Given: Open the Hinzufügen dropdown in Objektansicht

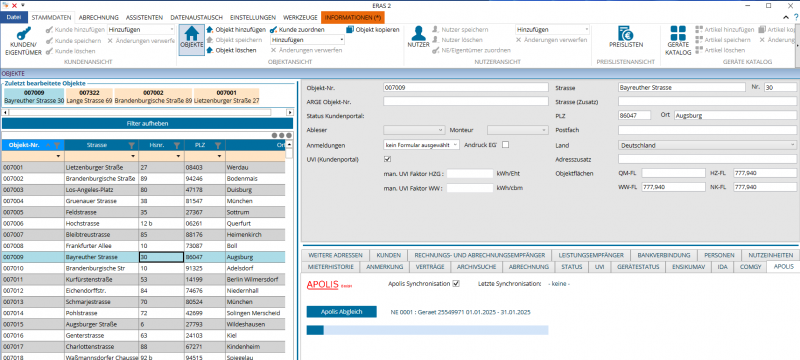Looking at the screenshot, I should coord(307,39).
